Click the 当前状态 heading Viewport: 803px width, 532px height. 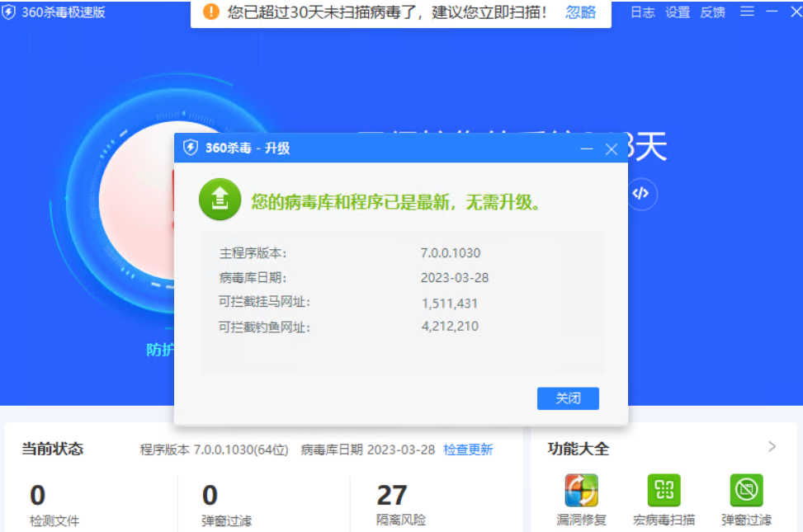[52, 449]
